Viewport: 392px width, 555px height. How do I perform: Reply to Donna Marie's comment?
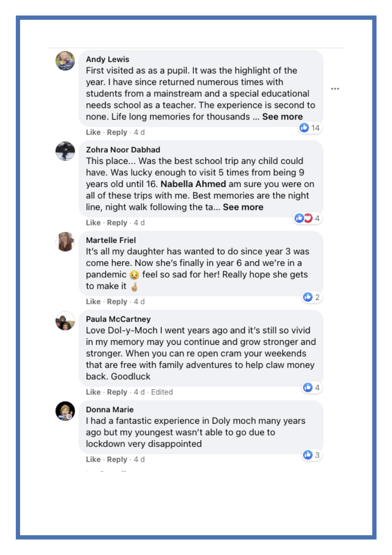(x=117, y=459)
